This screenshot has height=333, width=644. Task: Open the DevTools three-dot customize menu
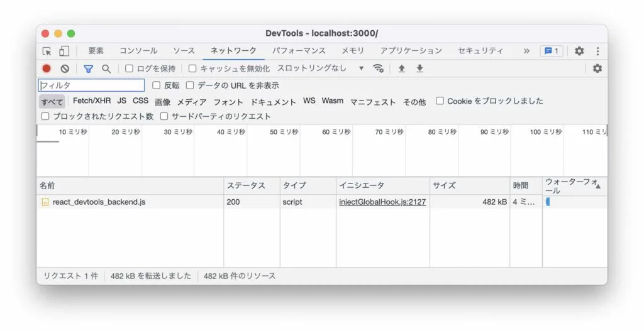[597, 51]
